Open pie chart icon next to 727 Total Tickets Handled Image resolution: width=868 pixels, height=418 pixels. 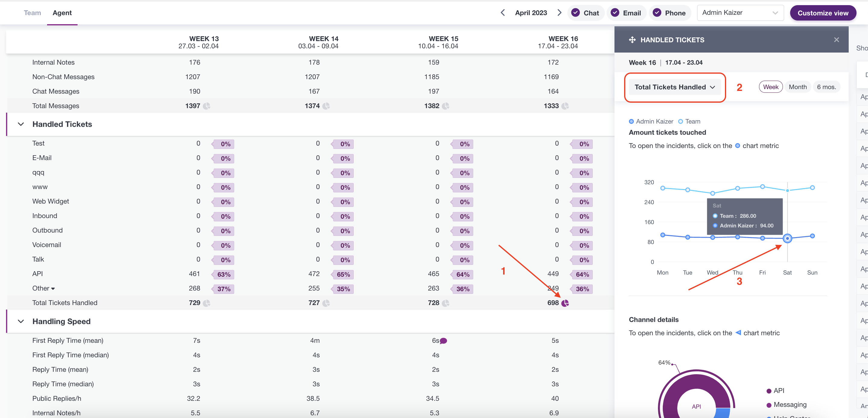tap(326, 303)
